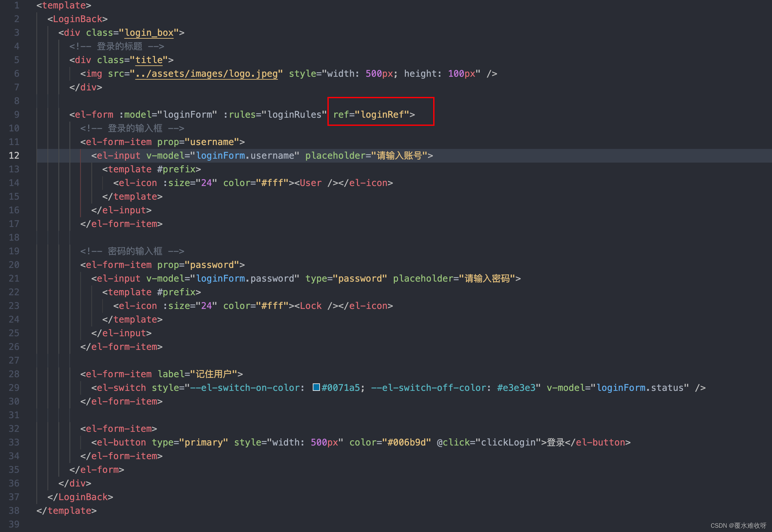
Task: Select line number 12 in the gutter
Action: pyautogui.click(x=14, y=156)
